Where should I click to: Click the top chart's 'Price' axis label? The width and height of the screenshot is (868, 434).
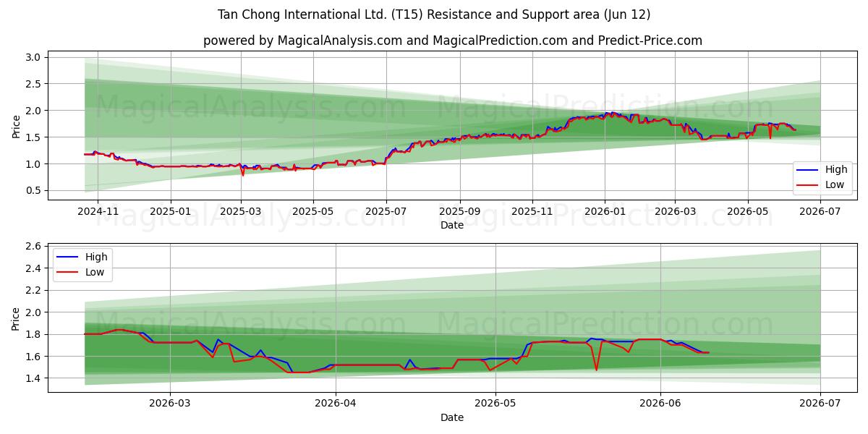[16, 126]
